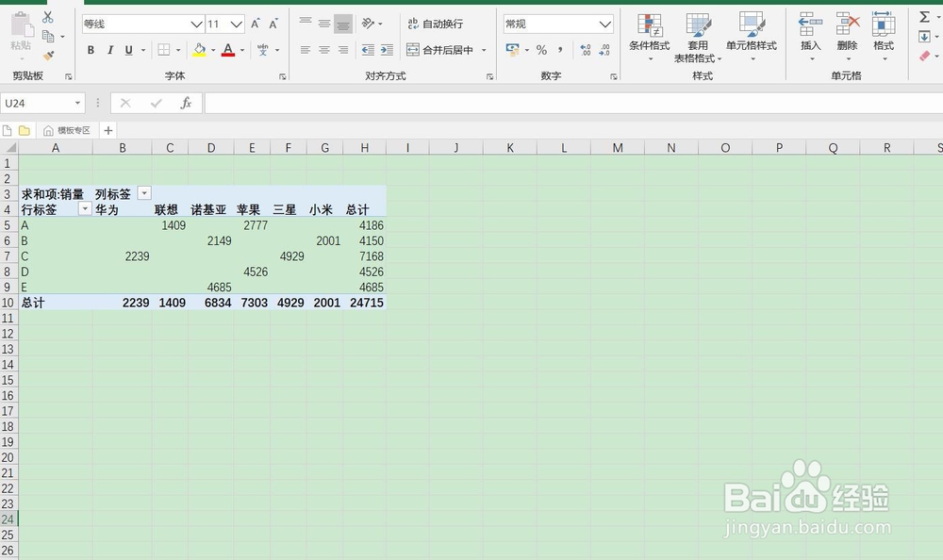Click the Borders icon
The image size is (943, 560).
click(163, 50)
